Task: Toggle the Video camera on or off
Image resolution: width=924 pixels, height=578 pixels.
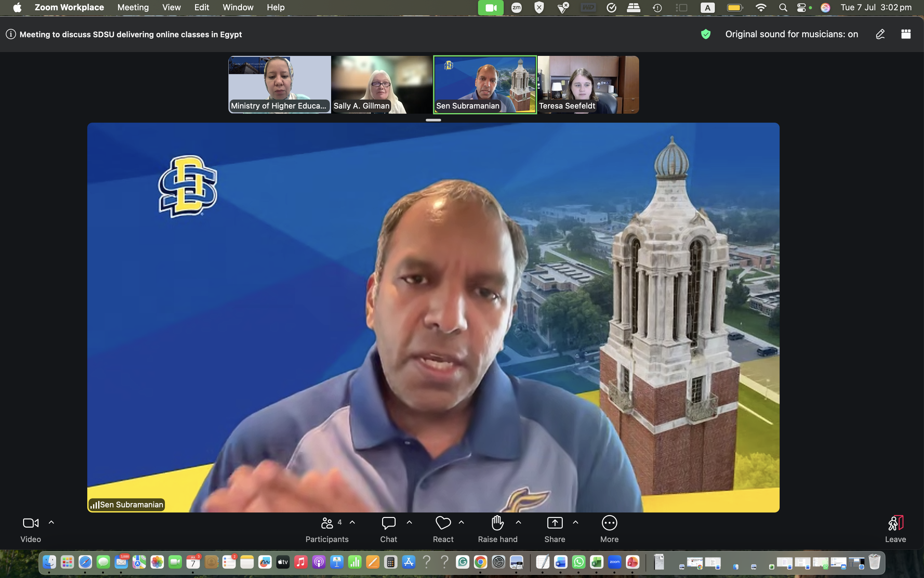Action: click(x=30, y=529)
